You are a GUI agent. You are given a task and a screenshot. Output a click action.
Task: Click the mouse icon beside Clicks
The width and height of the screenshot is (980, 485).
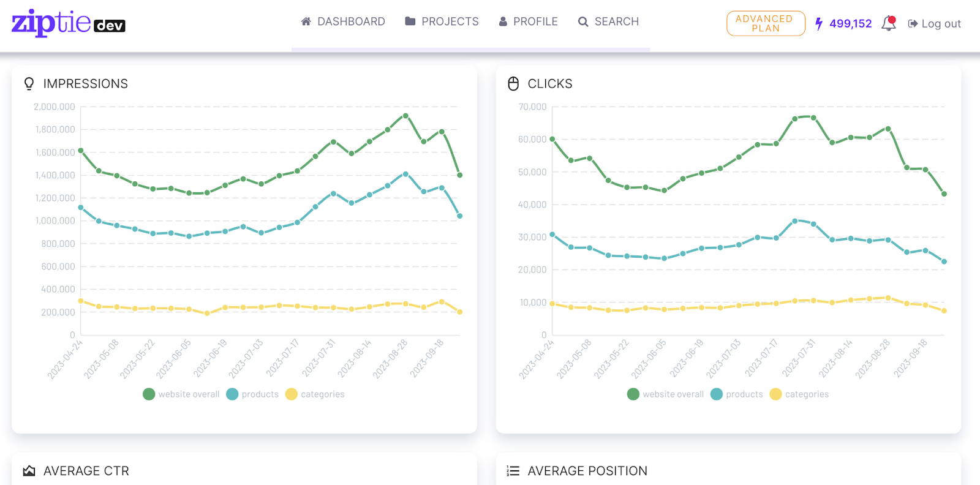[513, 84]
